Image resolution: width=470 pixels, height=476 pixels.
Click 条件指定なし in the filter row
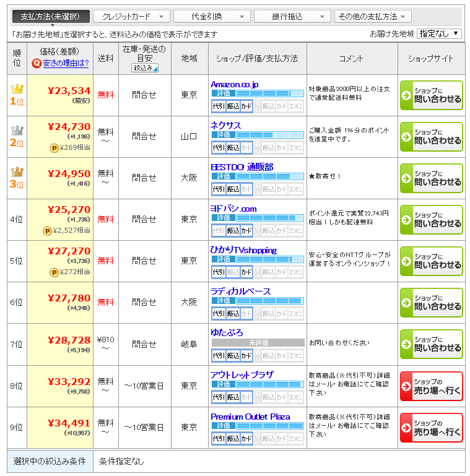pyautogui.click(x=121, y=462)
